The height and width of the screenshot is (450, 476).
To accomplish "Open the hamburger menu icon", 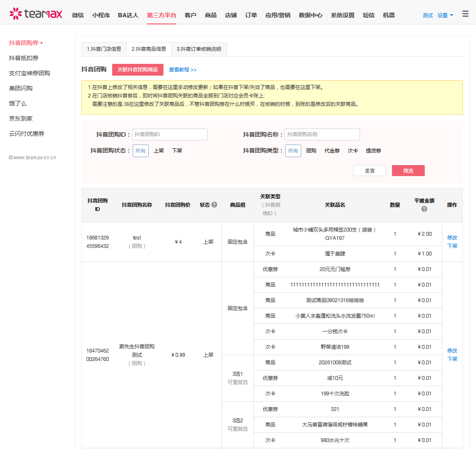I will point(465,14).
